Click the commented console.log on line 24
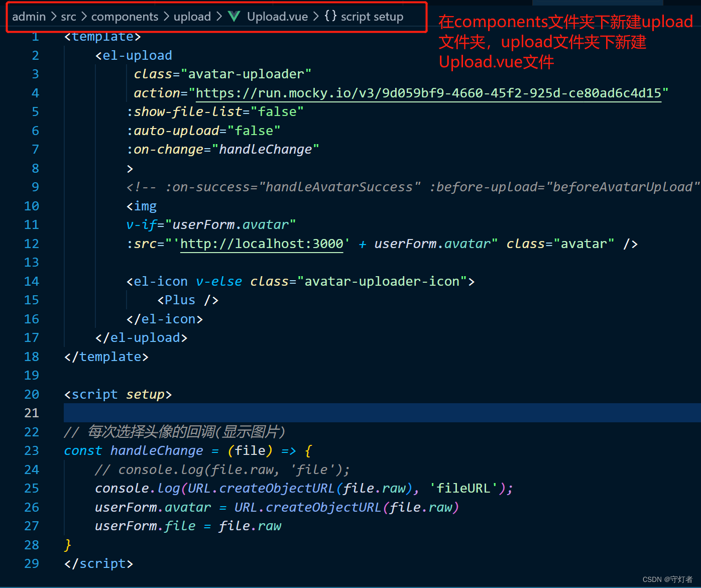The width and height of the screenshot is (701, 588). click(x=222, y=469)
